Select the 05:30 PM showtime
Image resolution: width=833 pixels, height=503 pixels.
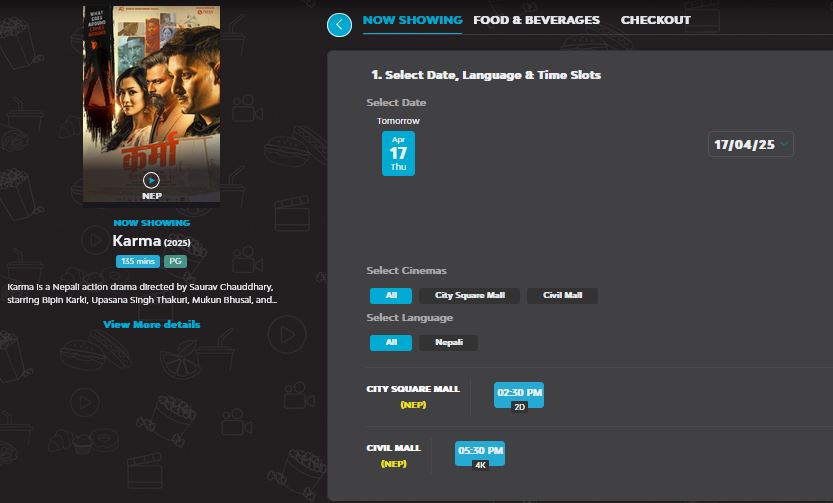tap(480, 452)
